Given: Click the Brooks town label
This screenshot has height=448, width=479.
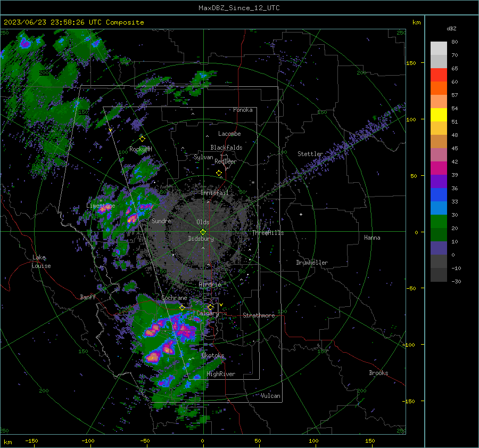Looking at the screenshot, I should pos(378,373).
